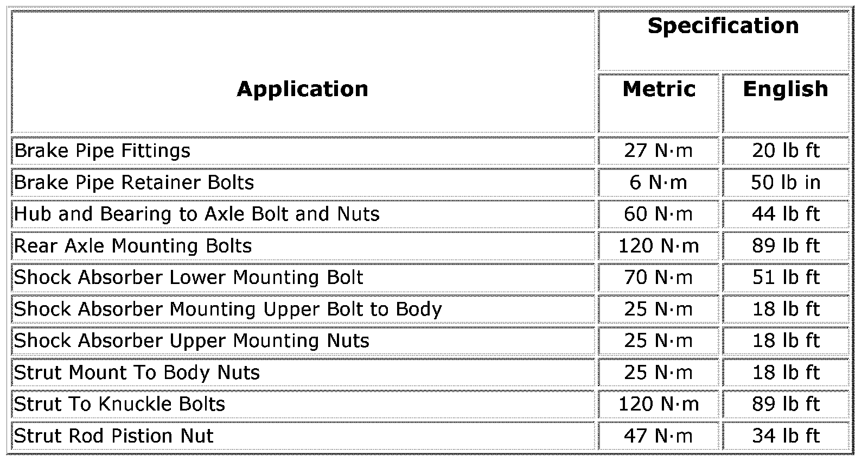Screen dimensions: 868x467
Task: Select Strut To Knuckle Bolts label
Action: tap(119, 404)
